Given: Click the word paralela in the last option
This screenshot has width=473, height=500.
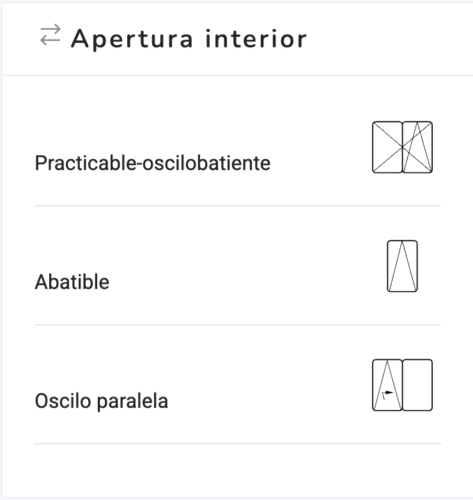Looking at the screenshot, I should point(132,401).
